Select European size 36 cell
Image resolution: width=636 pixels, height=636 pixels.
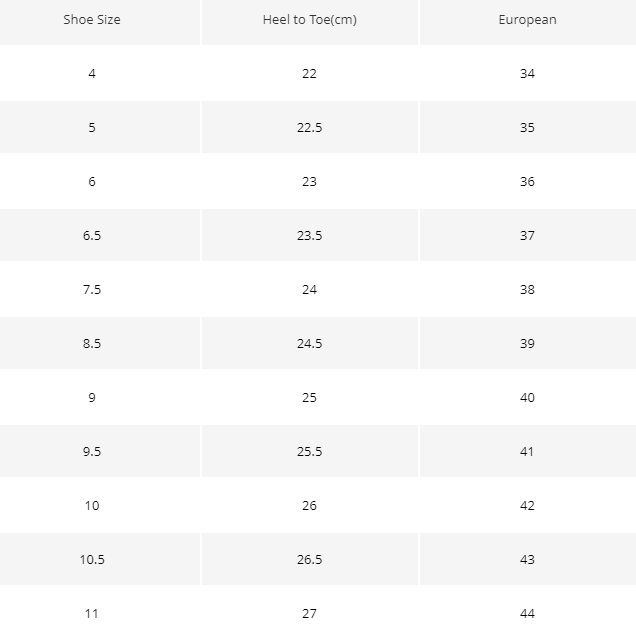pos(527,181)
